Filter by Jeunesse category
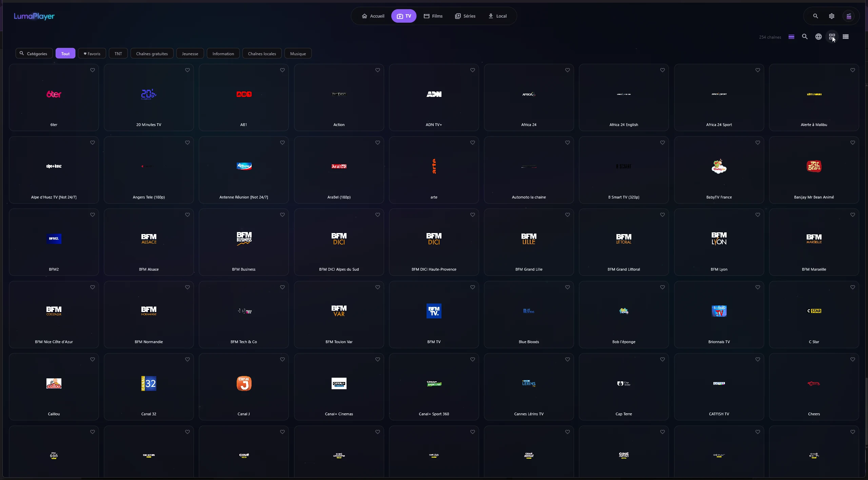 190,54
